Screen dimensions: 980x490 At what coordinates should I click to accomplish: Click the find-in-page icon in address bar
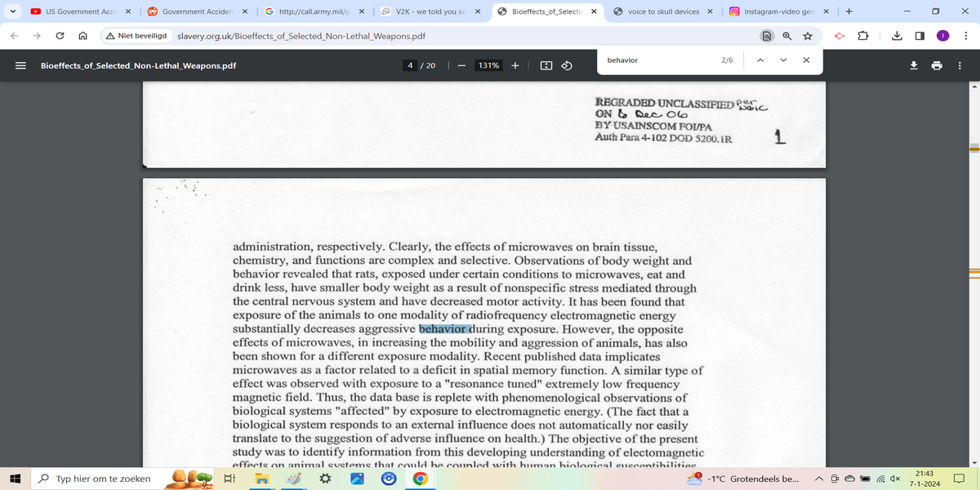768,36
